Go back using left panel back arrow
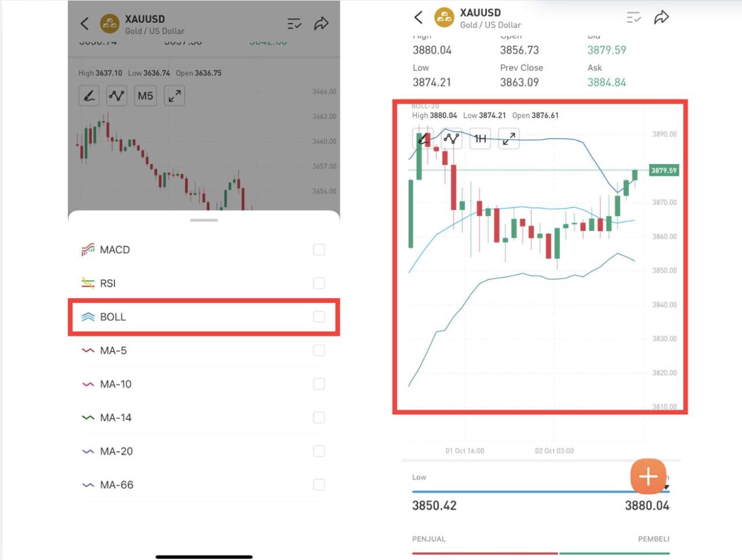Viewport: 742px width, 560px height. pos(85,23)
